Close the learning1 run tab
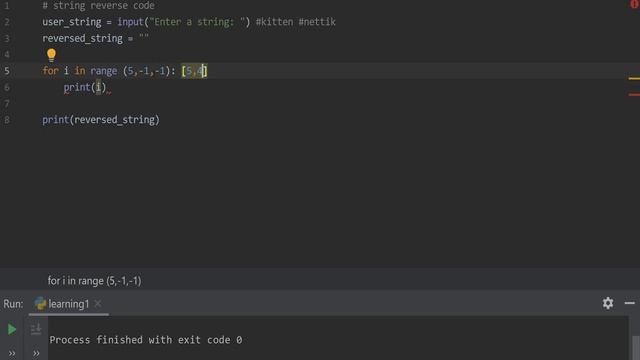 98,303
